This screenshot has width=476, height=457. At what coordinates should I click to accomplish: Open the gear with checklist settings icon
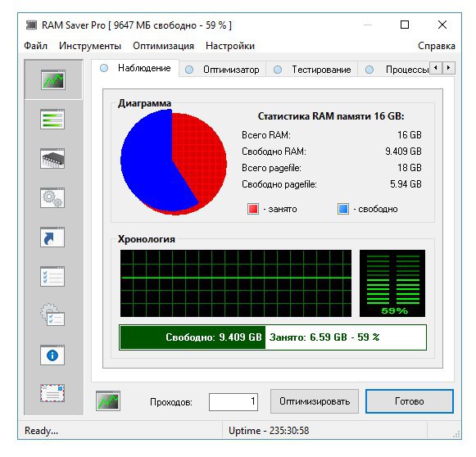[52, 314]
